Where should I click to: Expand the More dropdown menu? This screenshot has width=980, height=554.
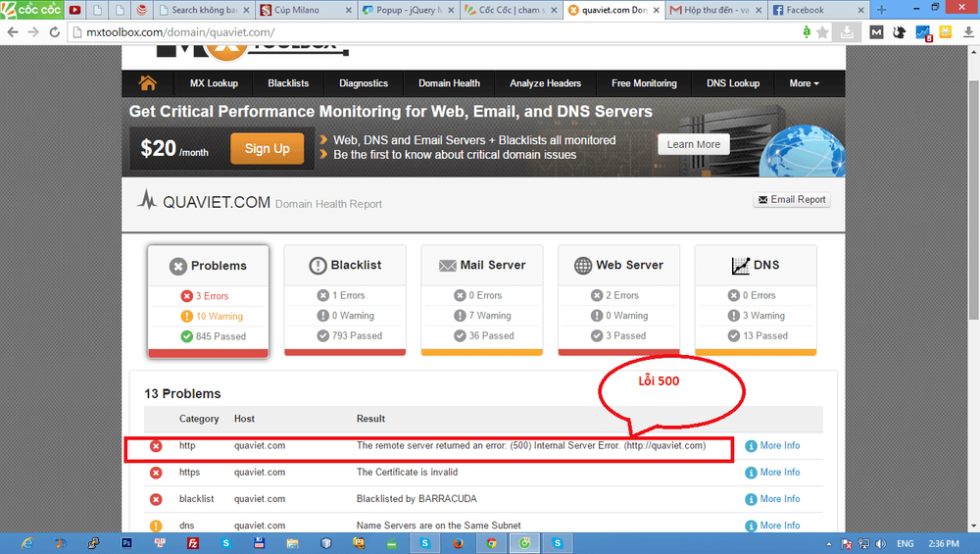[x=804, y=83]
